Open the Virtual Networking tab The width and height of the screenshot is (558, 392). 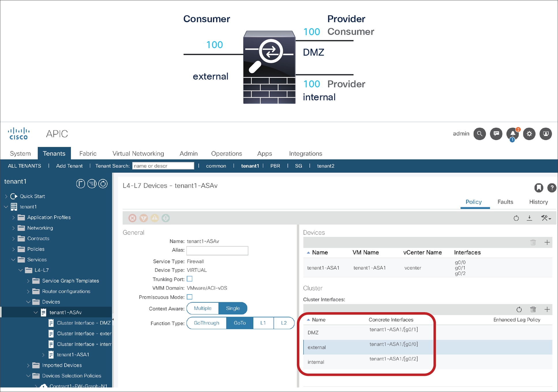tap(138, 153)
